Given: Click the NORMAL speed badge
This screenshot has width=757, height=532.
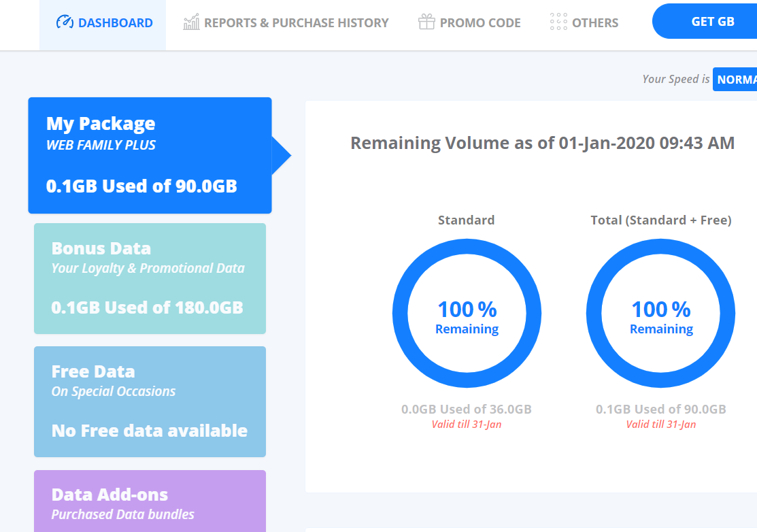Looking at the screenshot, I should pos(735,79).
